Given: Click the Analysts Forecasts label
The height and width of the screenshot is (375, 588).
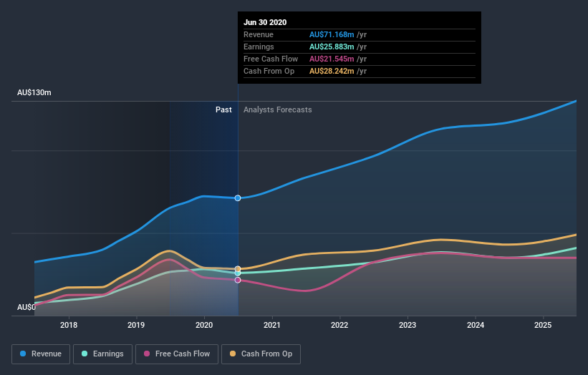Looking at the screenshot, I should (277, 109).
